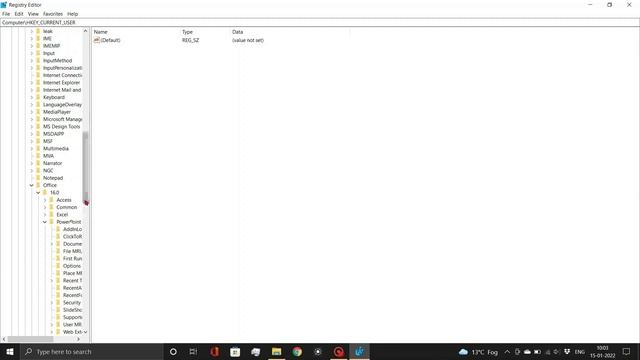The height and width of the screenshot is (360, 640).
Task: Collapse the PowerPoint key
Action: click(45, 222)
